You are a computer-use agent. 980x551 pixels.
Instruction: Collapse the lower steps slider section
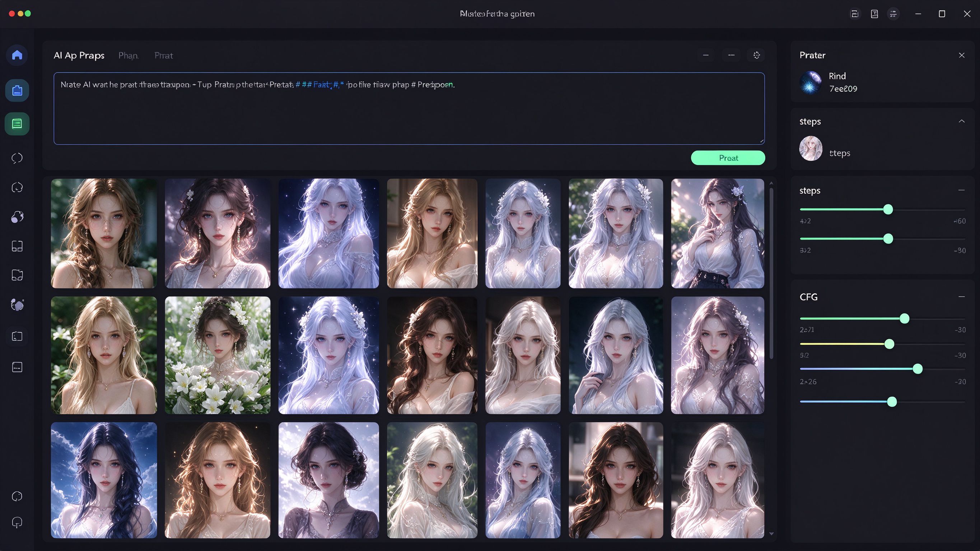[962, 190]
